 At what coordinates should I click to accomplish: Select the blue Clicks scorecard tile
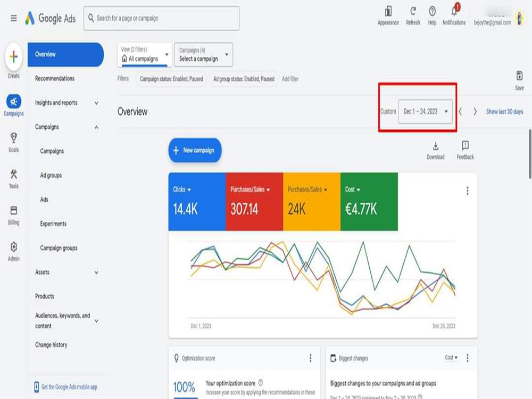click(x=197, y=202)
